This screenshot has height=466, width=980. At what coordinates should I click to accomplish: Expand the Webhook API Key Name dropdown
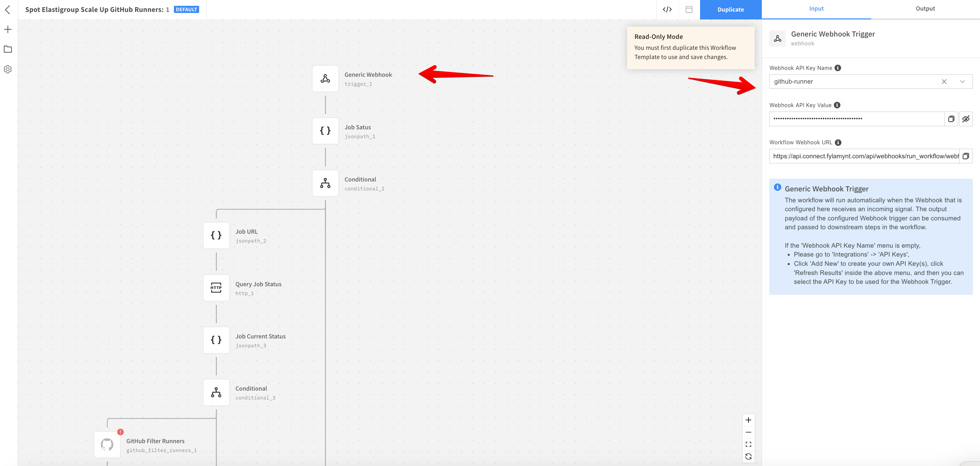point(962,82)
